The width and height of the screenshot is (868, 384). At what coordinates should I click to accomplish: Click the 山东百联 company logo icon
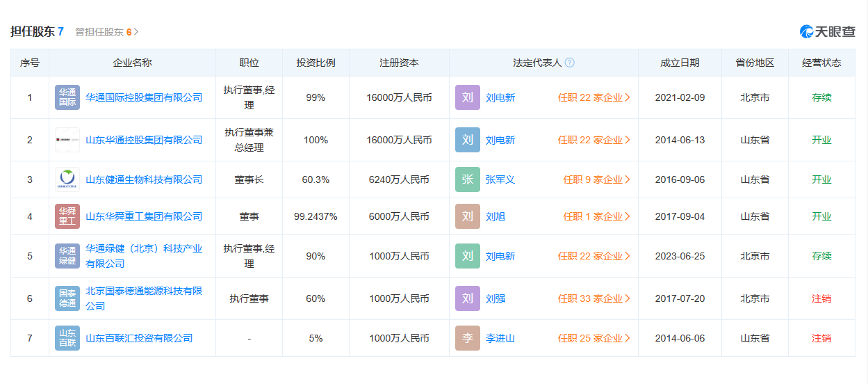[x=67, y=338]
